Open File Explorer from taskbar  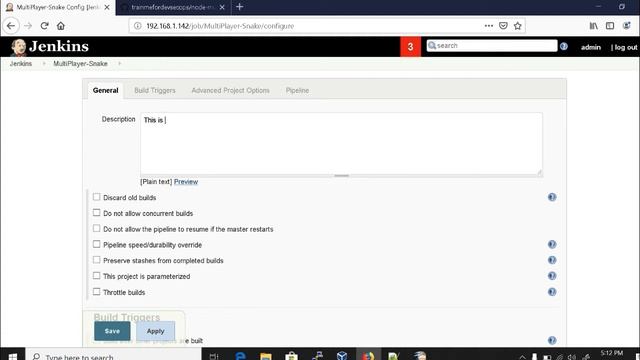click(x=266, y=356)
